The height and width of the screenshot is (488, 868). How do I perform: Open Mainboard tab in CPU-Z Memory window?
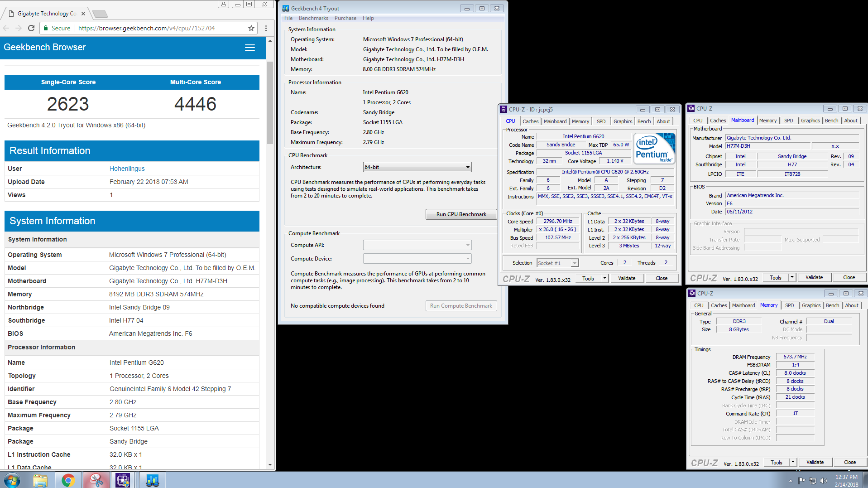(743, 305)
